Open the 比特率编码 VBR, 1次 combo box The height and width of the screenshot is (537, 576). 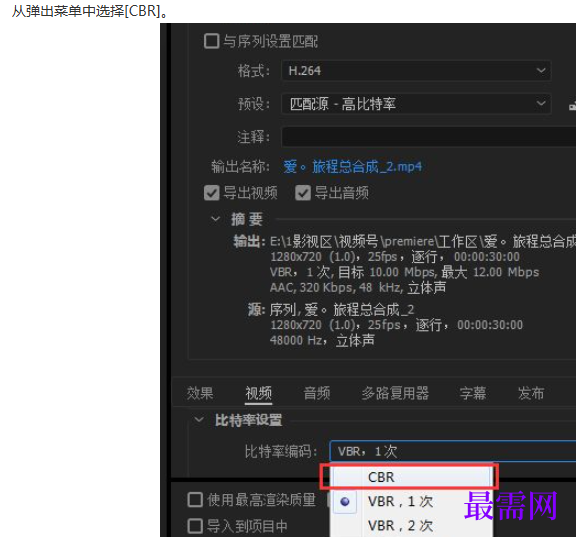click(x=453, y=451)
